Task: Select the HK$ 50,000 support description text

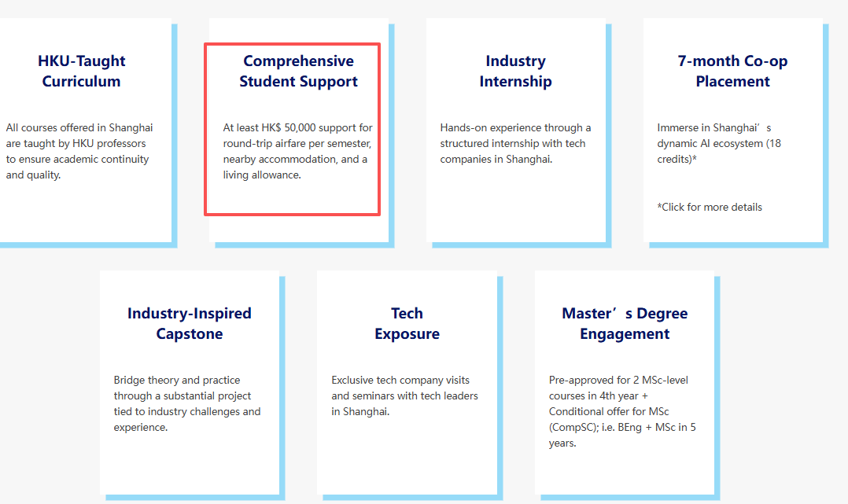Action: pyautogui.click(x=297, y=151)
